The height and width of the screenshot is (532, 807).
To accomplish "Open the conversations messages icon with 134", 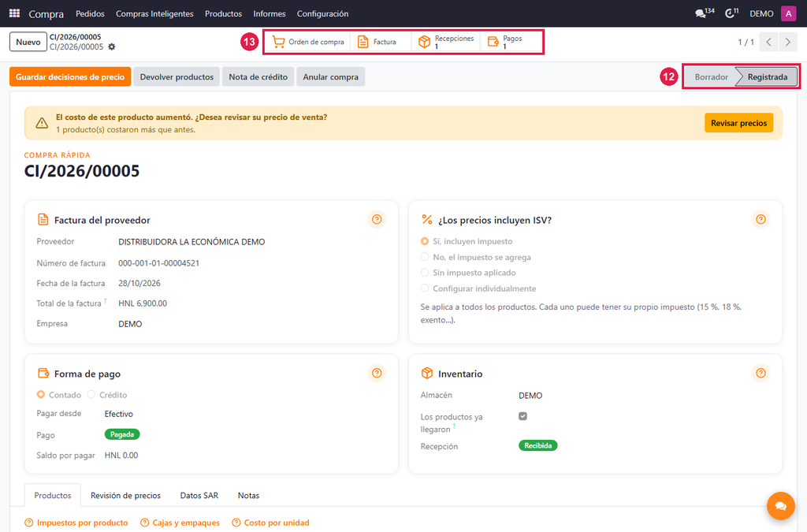I will [x=704, y=13].
